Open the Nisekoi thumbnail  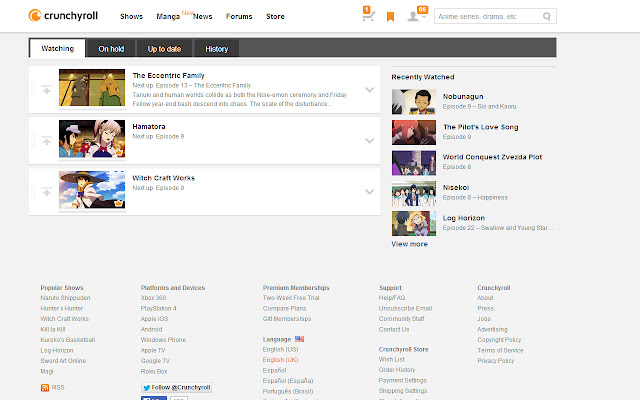[x=414, y=193]
